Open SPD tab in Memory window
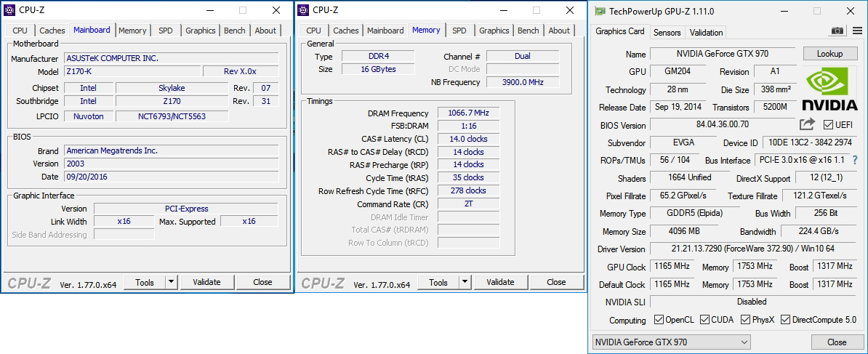The height and width of the screenshot is (354, 868). [459, 31]
